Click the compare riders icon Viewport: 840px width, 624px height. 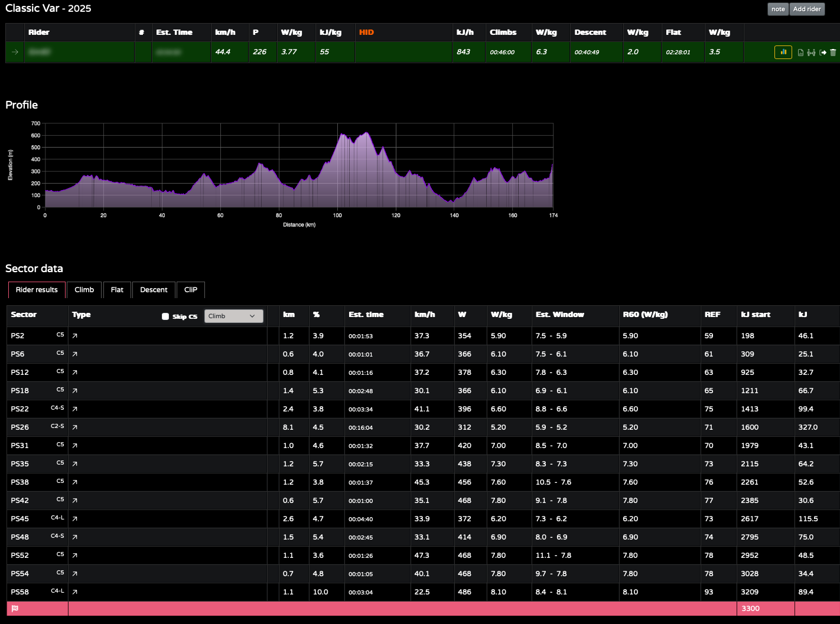point(811,53)
